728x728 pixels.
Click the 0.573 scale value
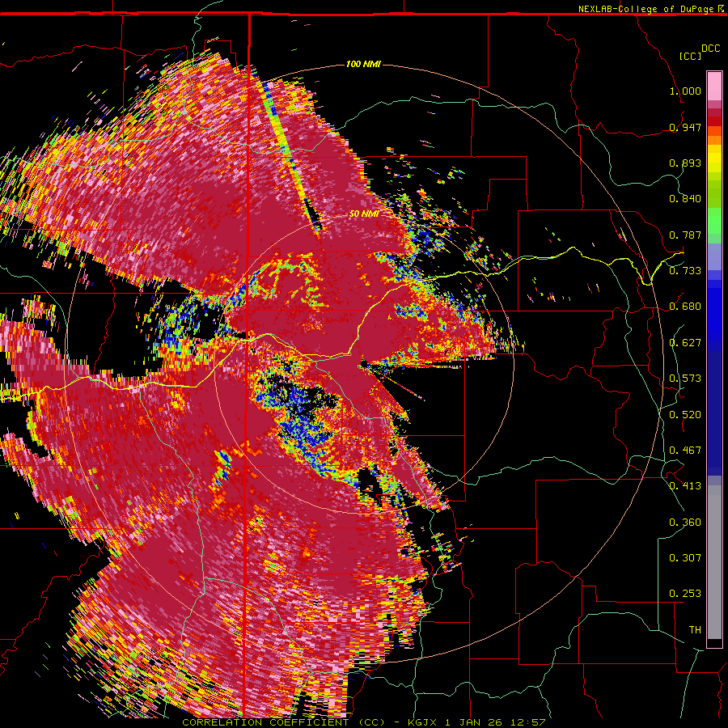click(x=685, y=379)
